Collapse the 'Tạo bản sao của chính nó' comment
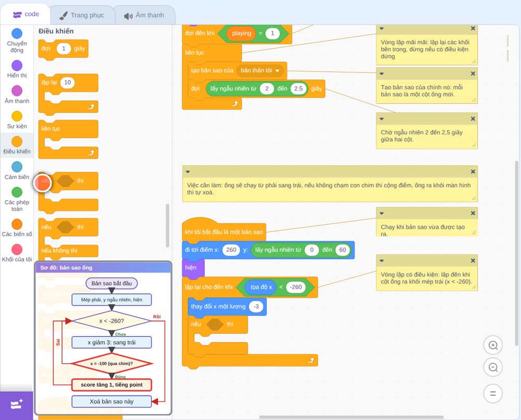Image resolution: width=521 pixels, height=420 pixels. pos(382,73)
